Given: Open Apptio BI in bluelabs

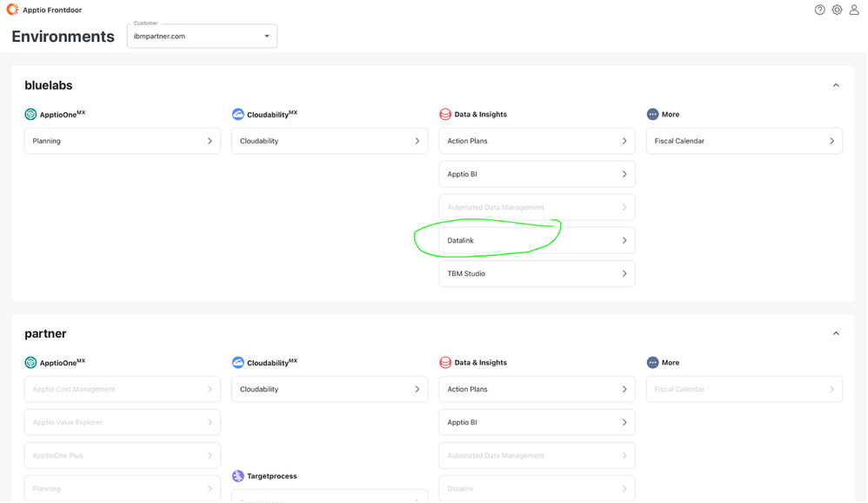Looking at the screenshot, I should click(537, 174).
